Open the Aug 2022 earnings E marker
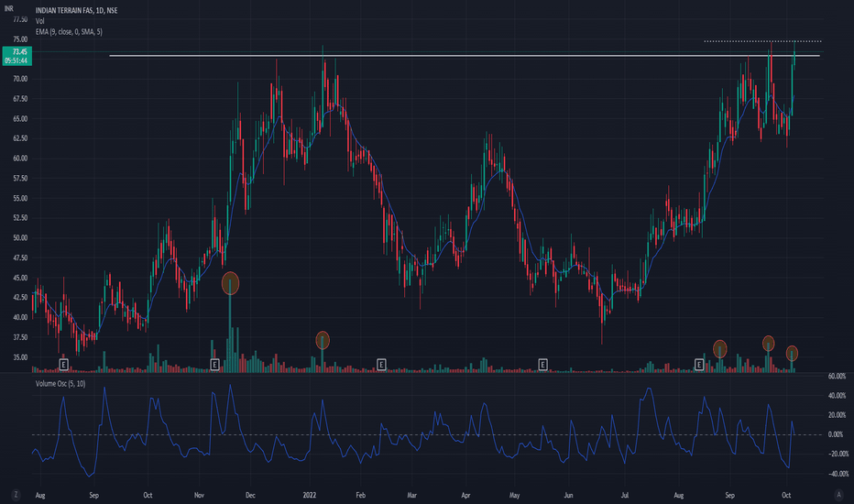This screenshot has width=854, height=504. pos(699,364)
